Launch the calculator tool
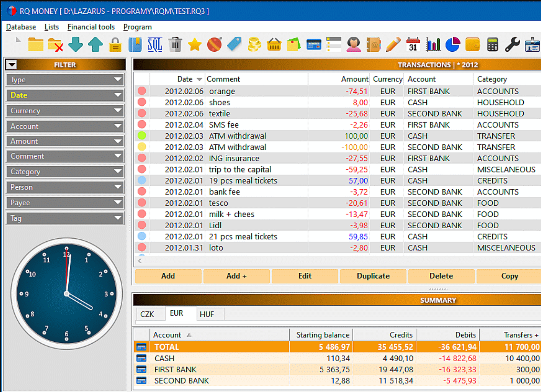 [x=492, y=44]
